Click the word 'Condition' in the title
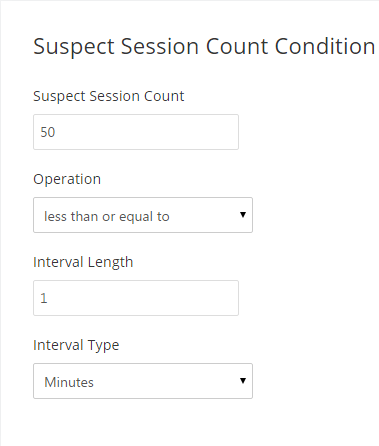This screenshot has height=446, width=379. coord(325,46)
